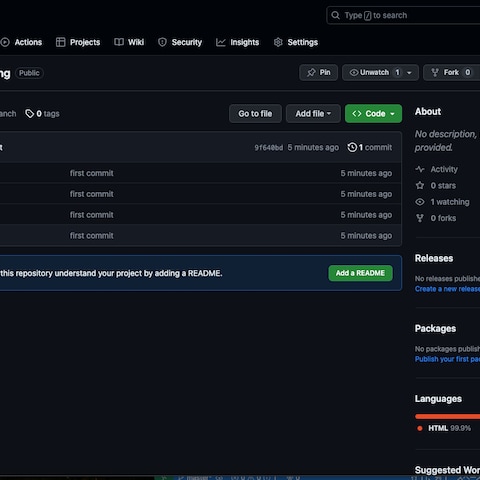
Task: Click the commit history clock icon
Action: click(352, 147)
